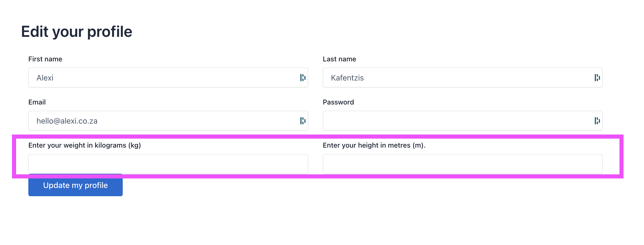The image size is (644, 245).
Task: Click the hello@alexi.co.za email text
Action: pyautogui.click(x=67, y=121)
